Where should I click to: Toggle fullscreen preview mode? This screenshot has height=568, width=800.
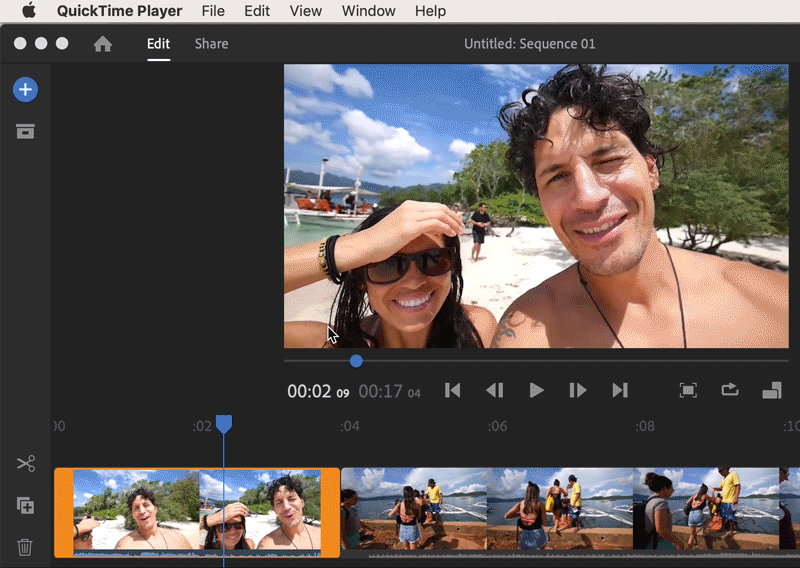pos(688,391)
